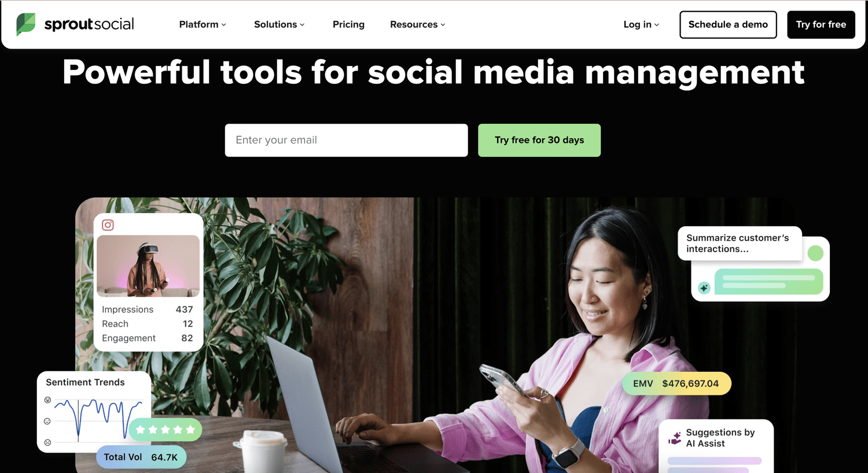Viewport: 868px width, 473px height.
Task: Click the Sprout Social leaf logo
Action: (25, 24)
